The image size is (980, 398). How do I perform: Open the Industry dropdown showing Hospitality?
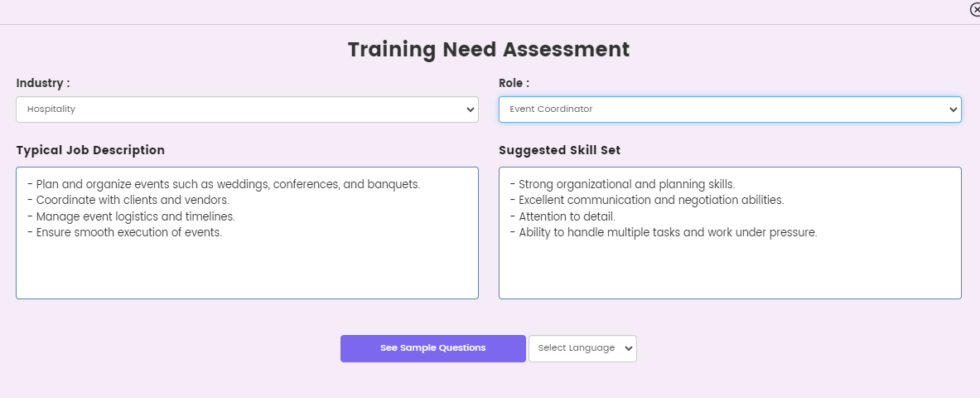pyautogui.click(x=246, y=109)
